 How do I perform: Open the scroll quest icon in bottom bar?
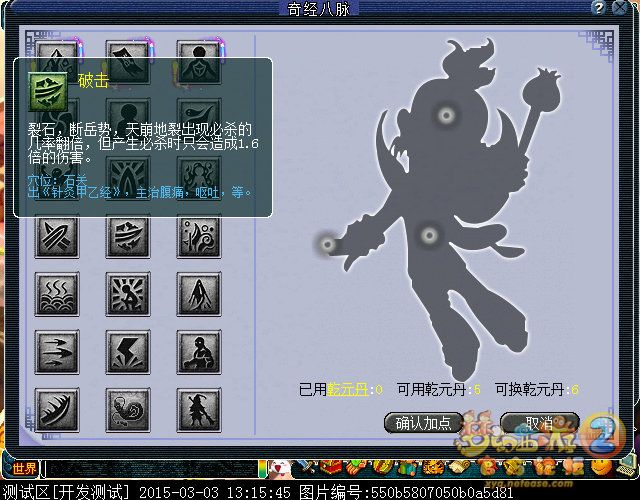coord(459,468)
